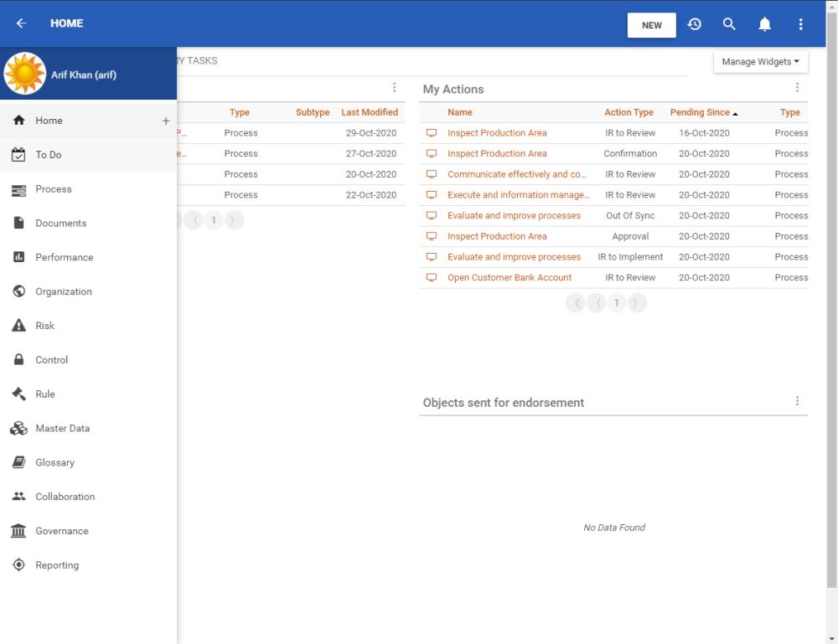838x644 pixels.
Task: Click the Performance chart icon
Action: [18, 257]
